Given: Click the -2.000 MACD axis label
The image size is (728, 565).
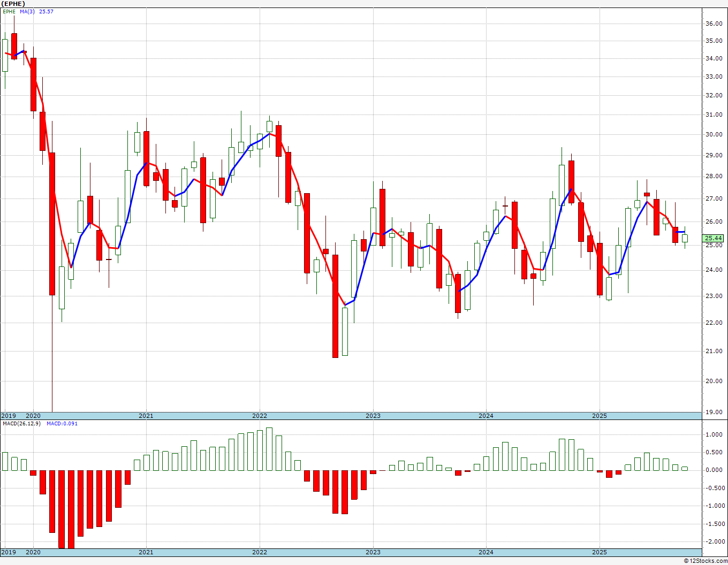Looking at the screenshot, I should pos(714,541).
